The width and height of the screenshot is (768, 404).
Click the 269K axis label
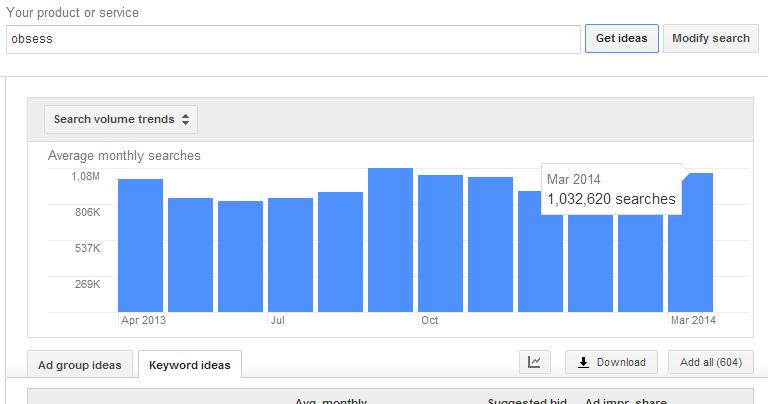(x=87, y=284)
